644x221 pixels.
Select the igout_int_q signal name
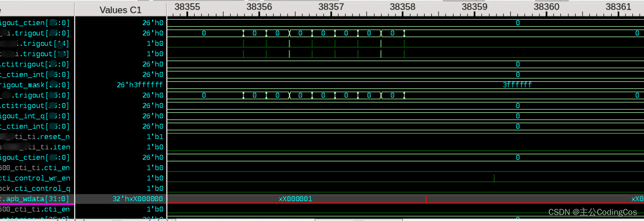point(35,116)
